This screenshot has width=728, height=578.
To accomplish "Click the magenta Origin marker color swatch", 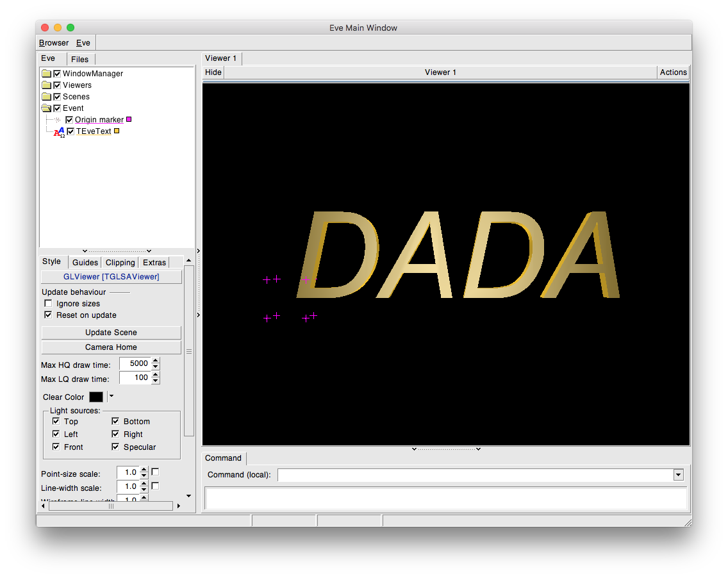I will tap(129, 119).
